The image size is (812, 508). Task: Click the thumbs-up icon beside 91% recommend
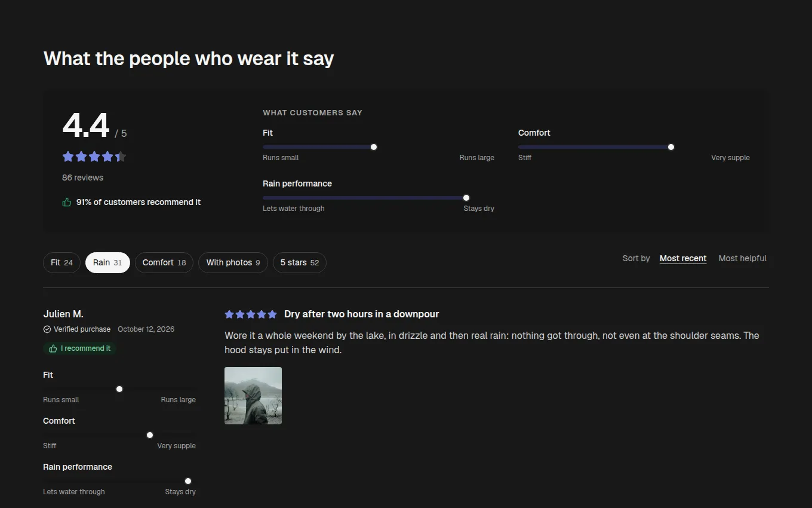(x=67, y=202)
